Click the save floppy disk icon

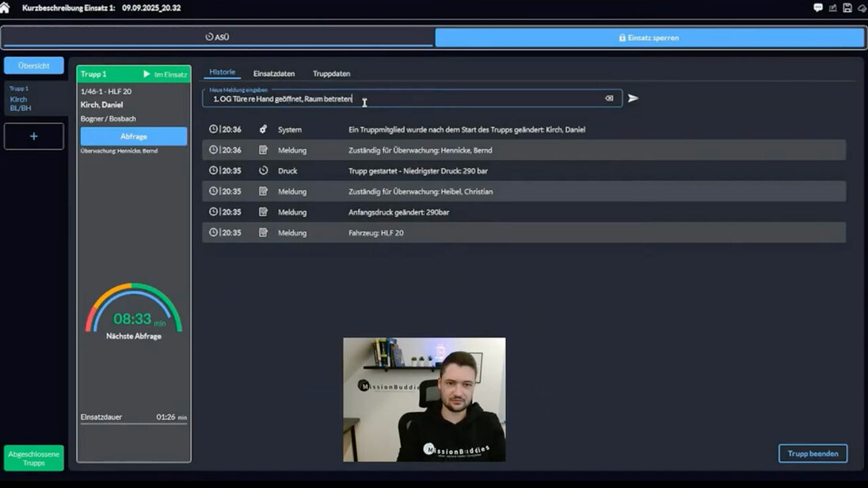pyautogui.click(x=847, y=8)
